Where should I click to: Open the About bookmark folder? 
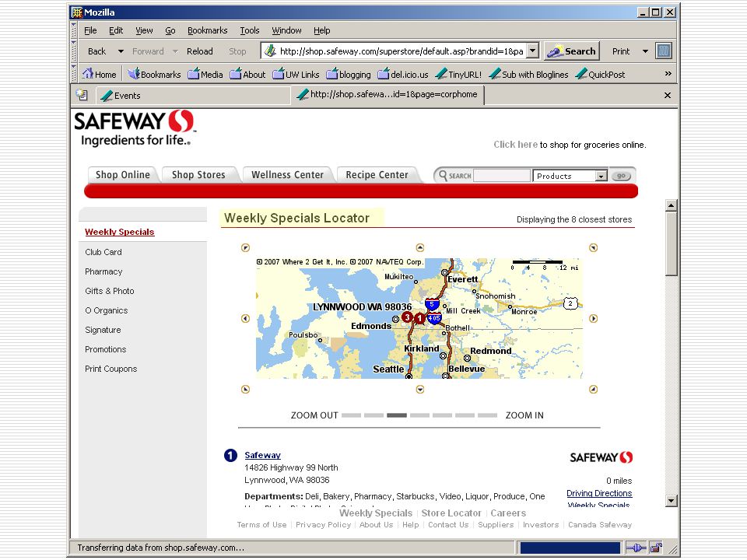tap(247, 75)
